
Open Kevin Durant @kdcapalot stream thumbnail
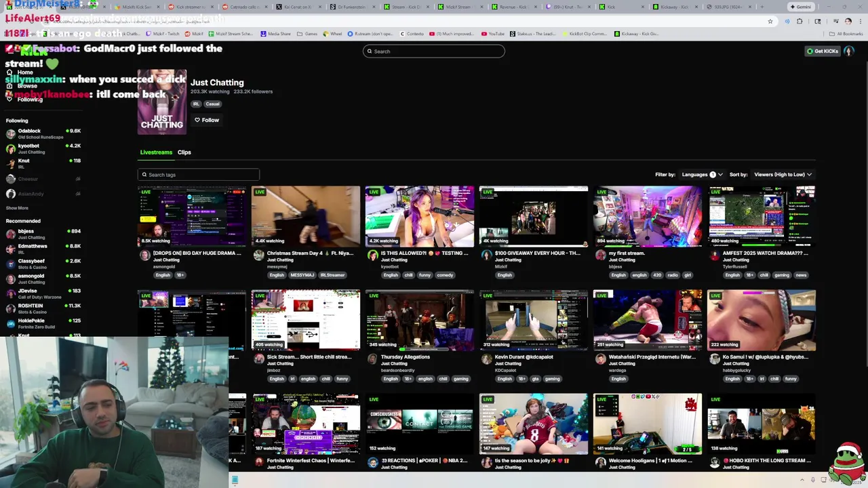pyautogui.click(x=534, y=321)
